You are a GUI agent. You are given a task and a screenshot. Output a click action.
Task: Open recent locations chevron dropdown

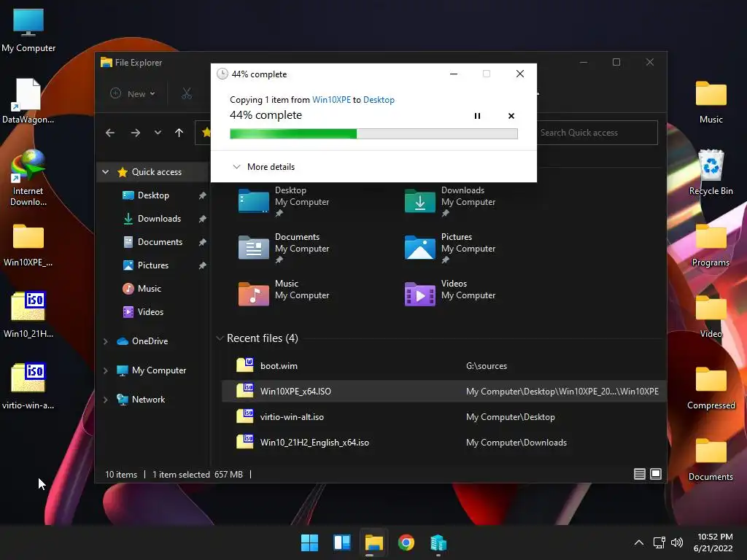click(158, 133)
